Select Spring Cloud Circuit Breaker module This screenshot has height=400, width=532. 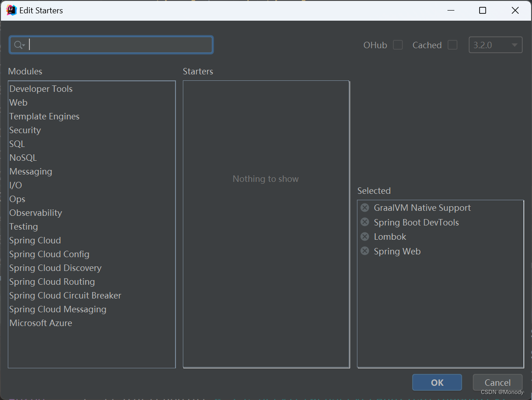point(91,295)
